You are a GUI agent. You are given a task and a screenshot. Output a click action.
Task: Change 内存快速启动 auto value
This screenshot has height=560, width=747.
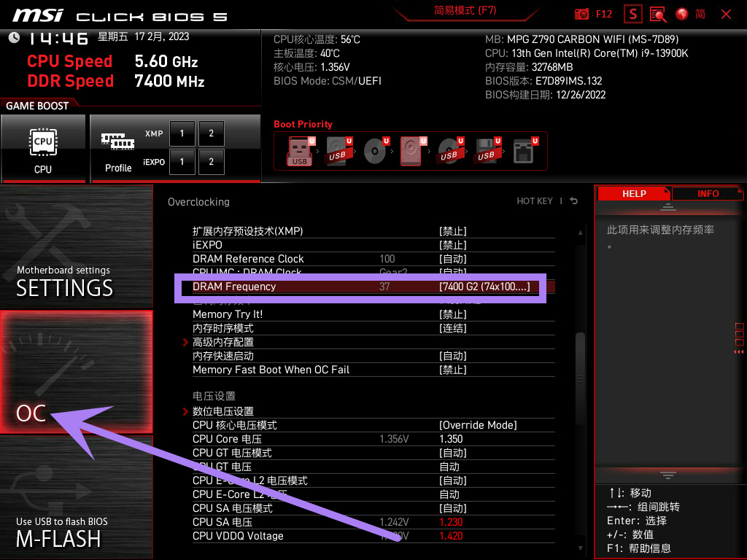452,356
